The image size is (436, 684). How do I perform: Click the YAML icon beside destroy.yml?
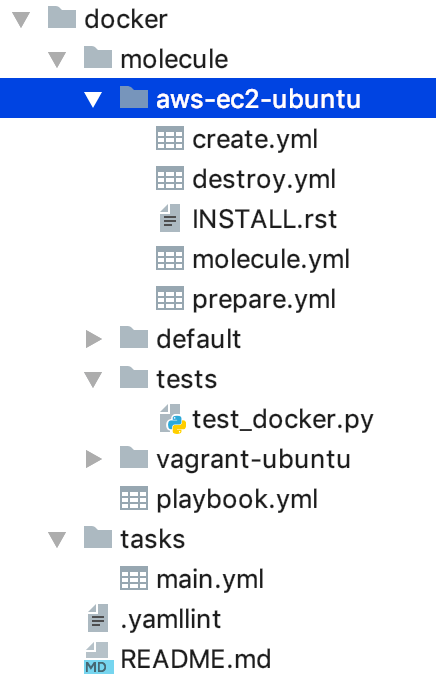tap(170, 178)
